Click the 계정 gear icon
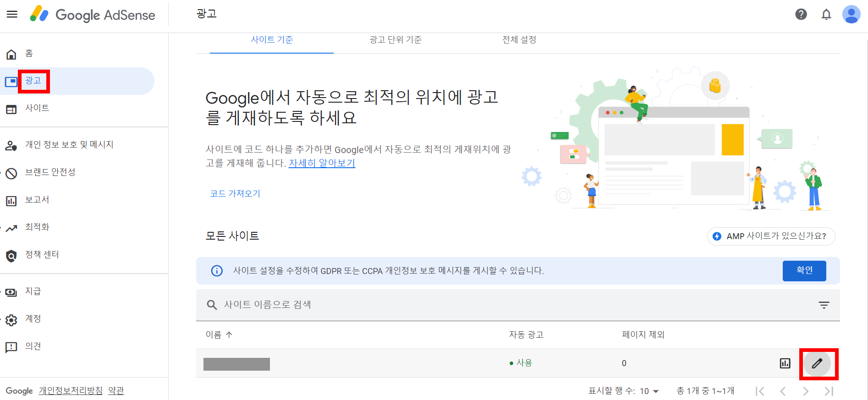 11,320
